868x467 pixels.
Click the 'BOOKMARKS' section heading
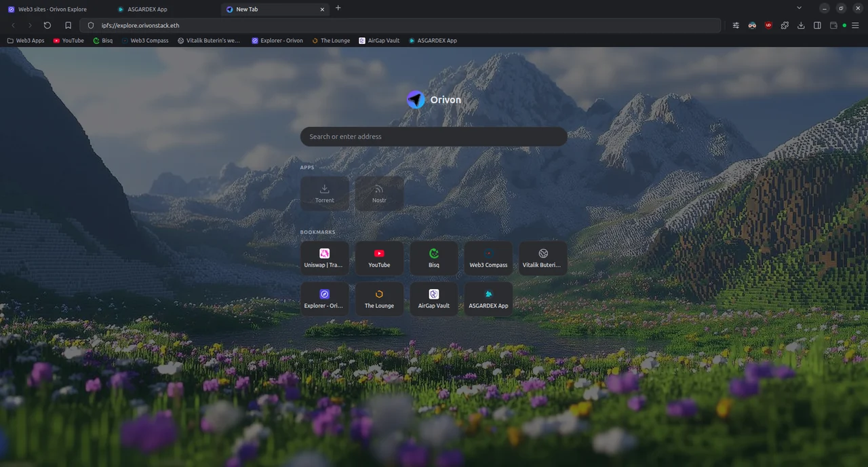tap(318, 232)
